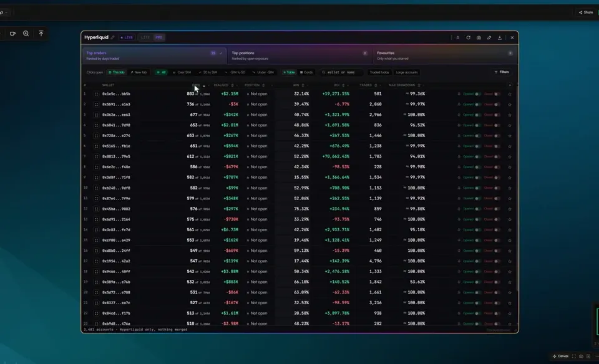Click the pencil icon next to Hyperliquid title
This screenshot has height=364, width=599.
(x=113, y=37)
